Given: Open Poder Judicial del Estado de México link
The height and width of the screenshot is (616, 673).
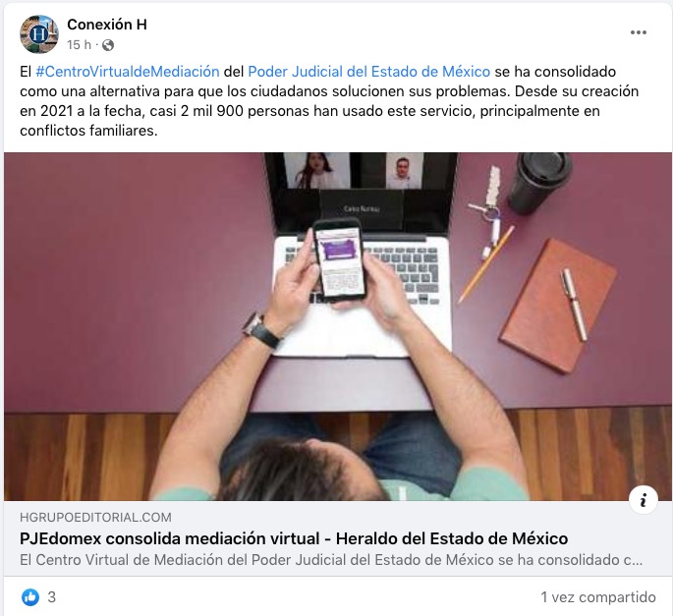Looking at the screenshot, I should click(x=369, y=72).
